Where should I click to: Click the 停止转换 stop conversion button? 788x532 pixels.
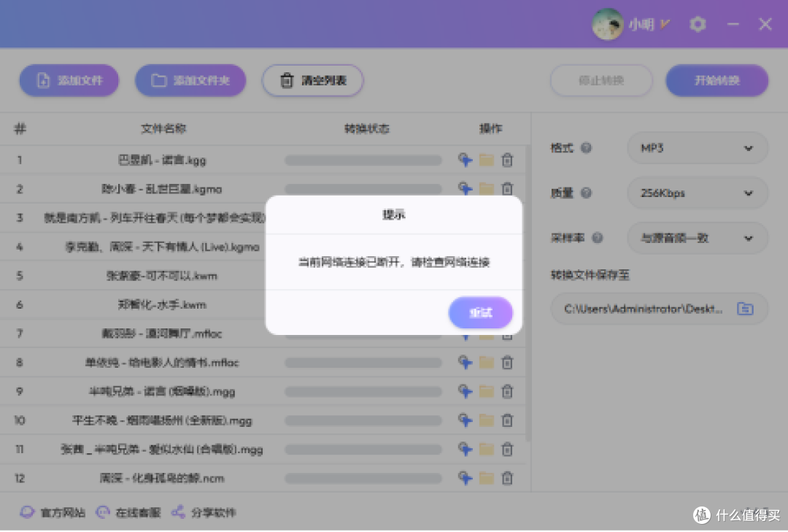click(601, 80)
